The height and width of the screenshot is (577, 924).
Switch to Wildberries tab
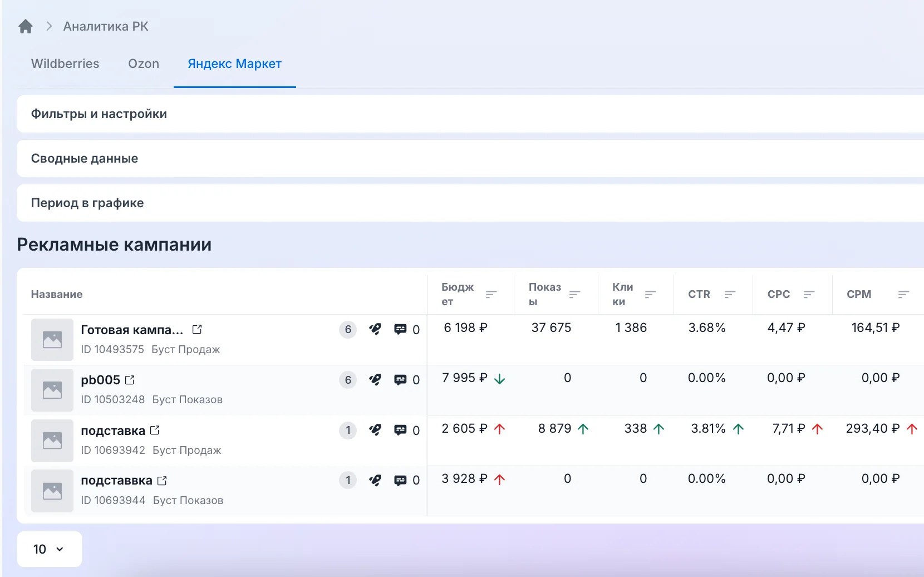coord(65,63)
